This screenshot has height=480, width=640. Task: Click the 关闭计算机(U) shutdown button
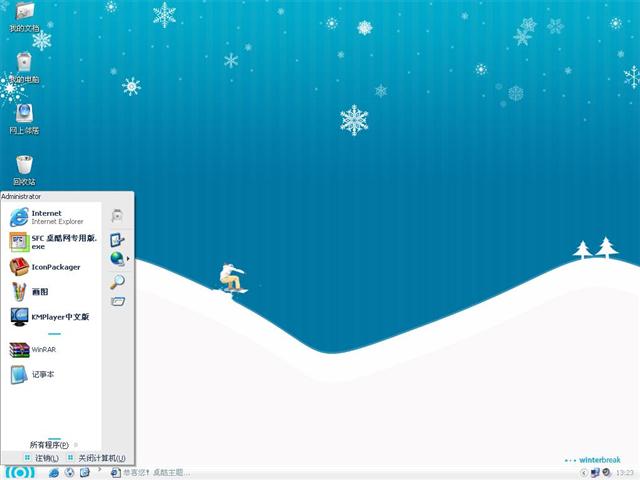pyautogui.click(x=97, y=458)
